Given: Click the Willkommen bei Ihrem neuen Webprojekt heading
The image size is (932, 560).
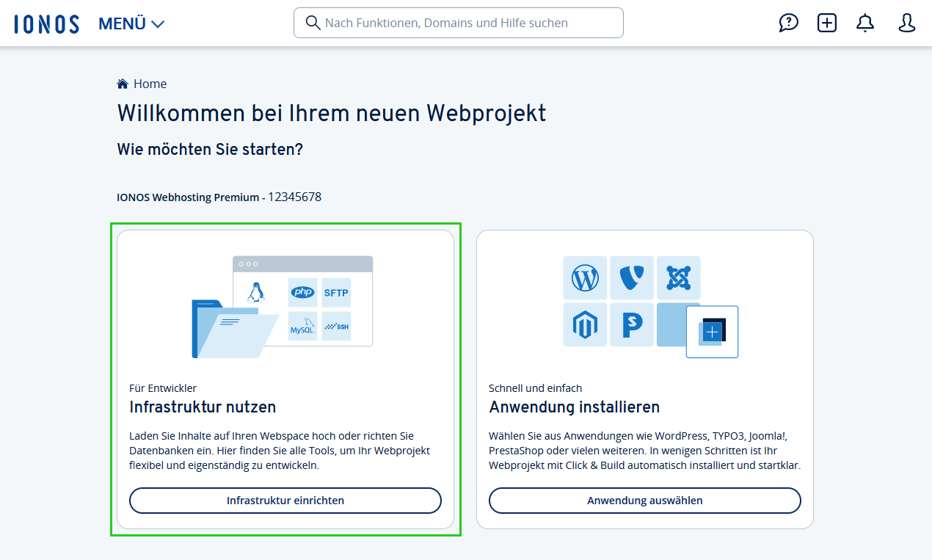Looking at the screenshot, I should click(x=332, y=113).
